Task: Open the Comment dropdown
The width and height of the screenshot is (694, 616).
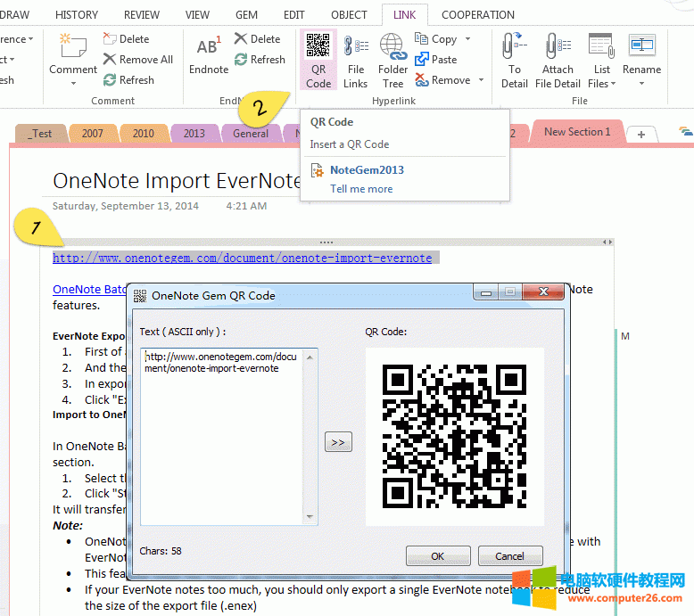Action: pos(73,84)
